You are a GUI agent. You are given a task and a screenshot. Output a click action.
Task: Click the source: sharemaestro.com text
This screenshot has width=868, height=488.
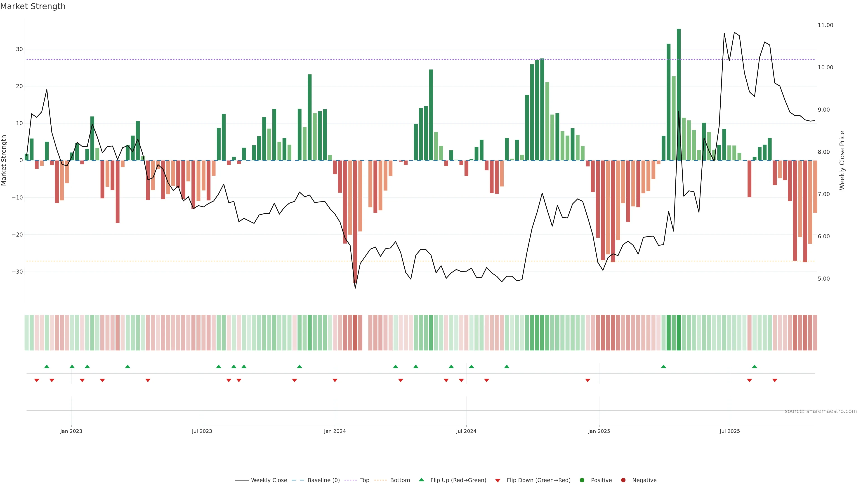(x=821, y=411)
